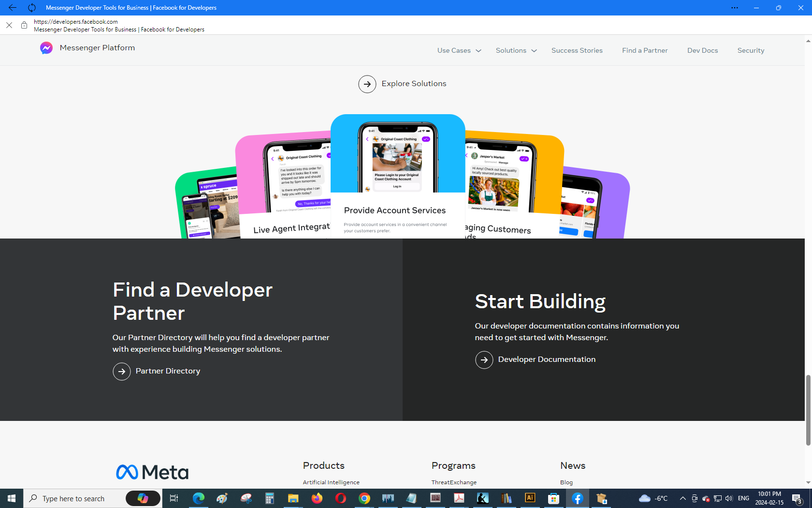Open Google Chrome from the taskbar
The image size is (812, 508).
pos(364,498)
